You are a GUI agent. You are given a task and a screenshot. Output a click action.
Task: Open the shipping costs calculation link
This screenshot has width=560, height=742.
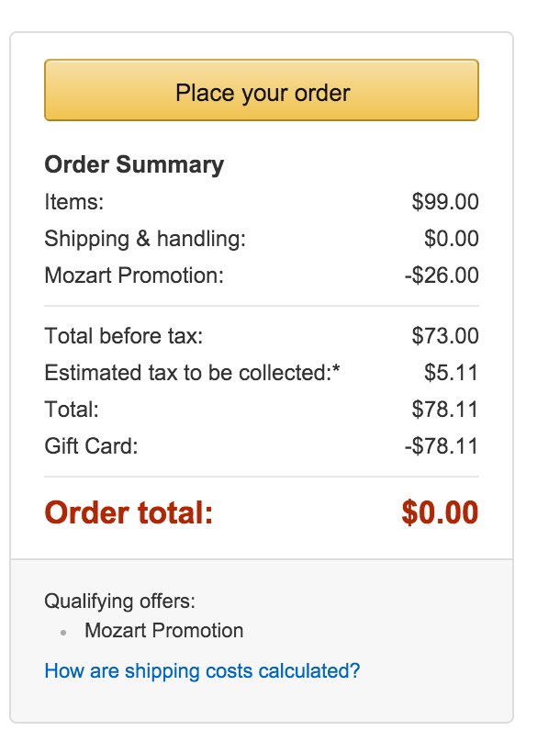pyautogui.click(x=202, y=670)
